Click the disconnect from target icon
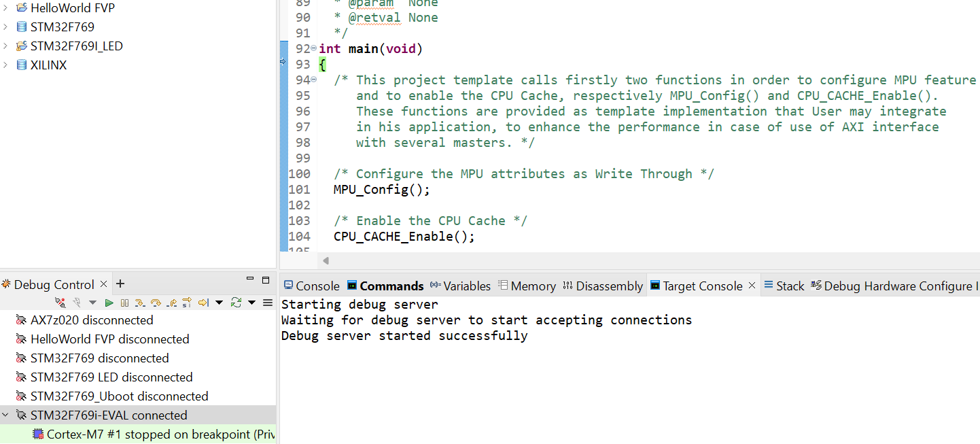 tap(60, 303)
